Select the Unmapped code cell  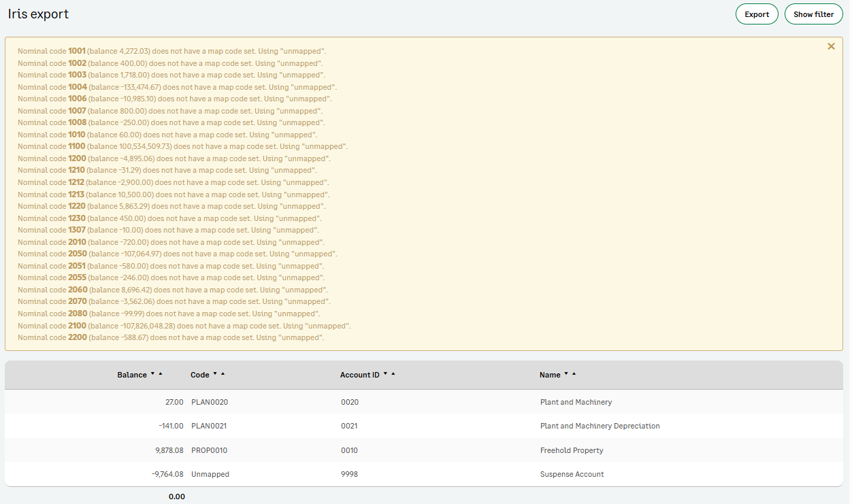click(210, 474)
